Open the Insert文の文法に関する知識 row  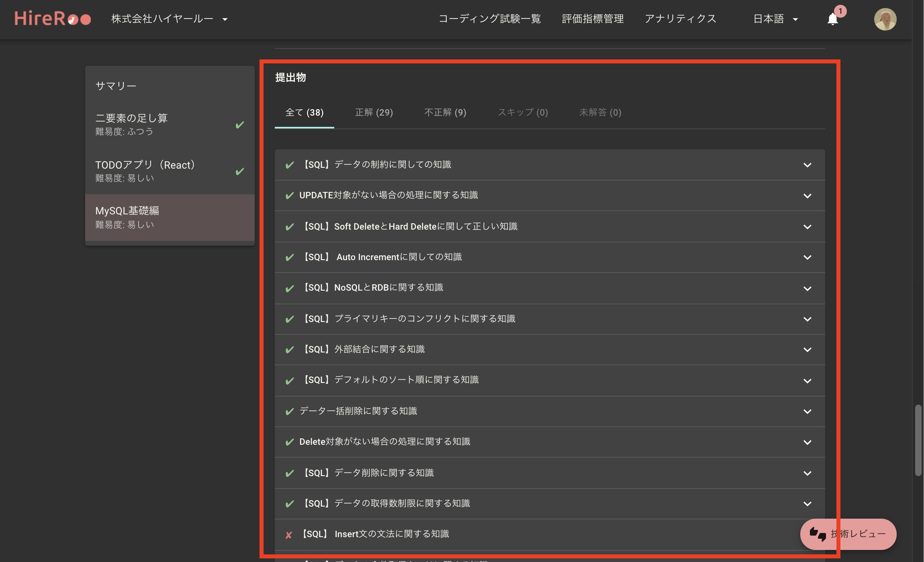[x=550, y=534]
